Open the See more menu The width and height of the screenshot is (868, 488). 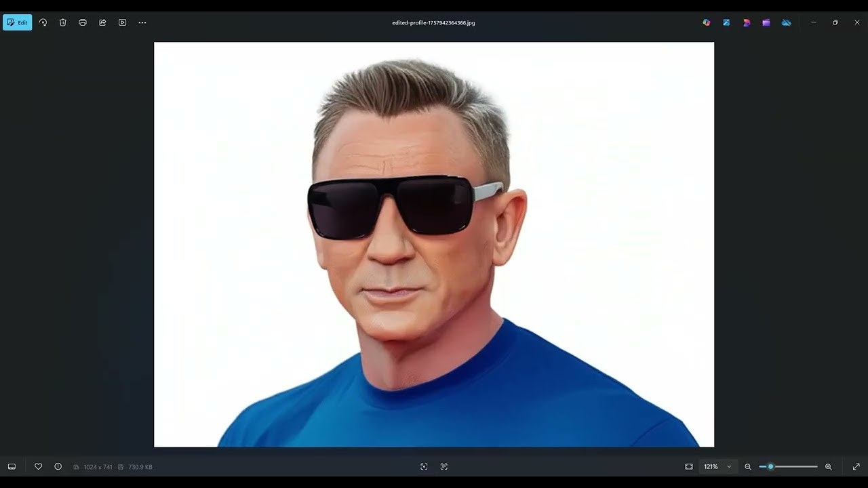(142, 22)
